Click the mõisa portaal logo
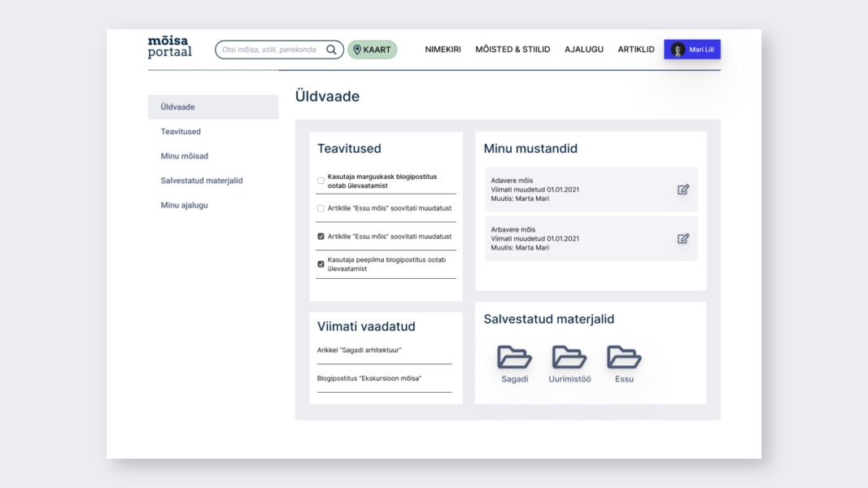 point(170,47)
